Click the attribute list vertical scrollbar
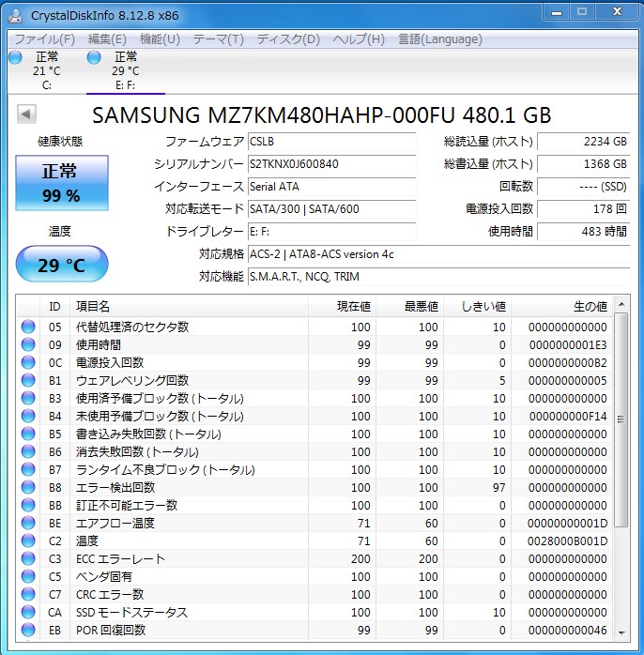Viewport: 644px width, 655px height. tap(621, 469)
